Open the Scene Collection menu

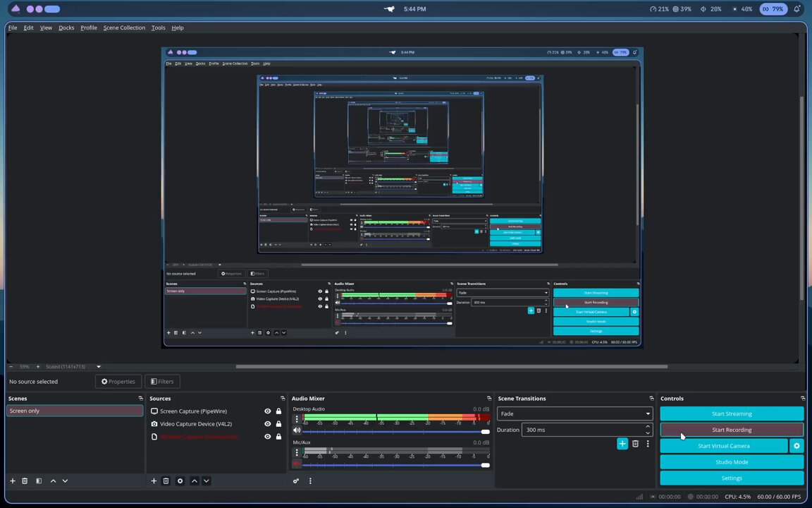pos(124,28)
